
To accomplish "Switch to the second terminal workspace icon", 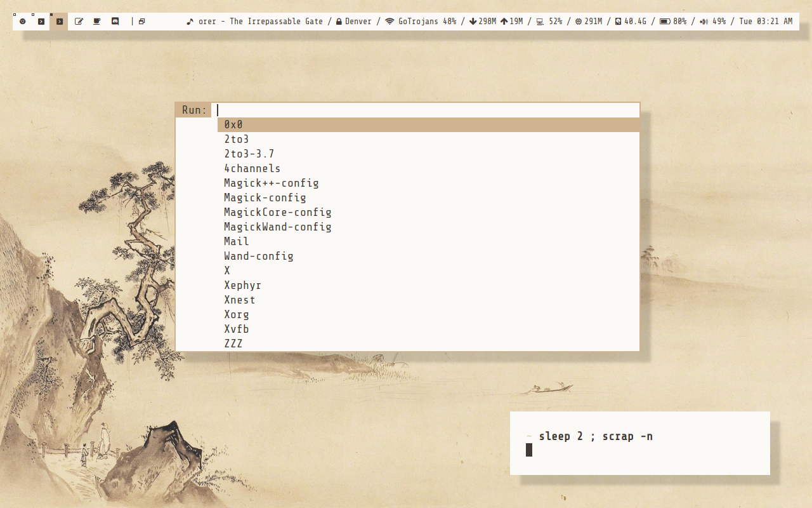I will [41, 22].
